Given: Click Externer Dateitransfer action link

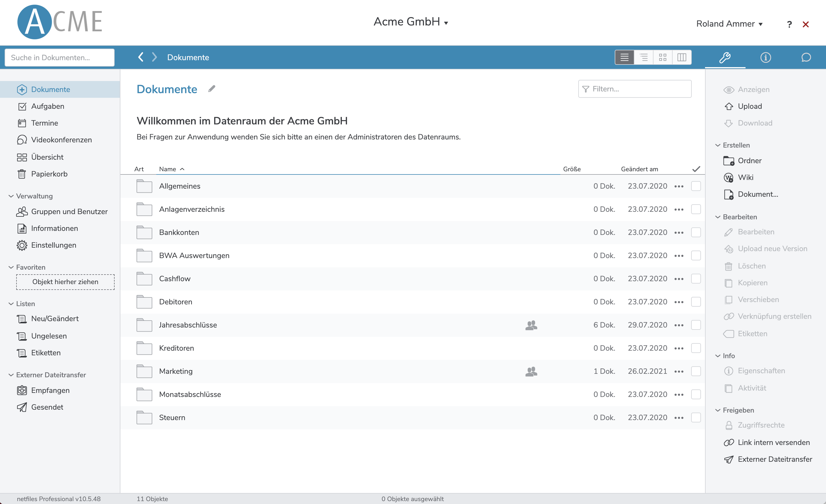Looking at the screenshot, I should pos(775,459).
